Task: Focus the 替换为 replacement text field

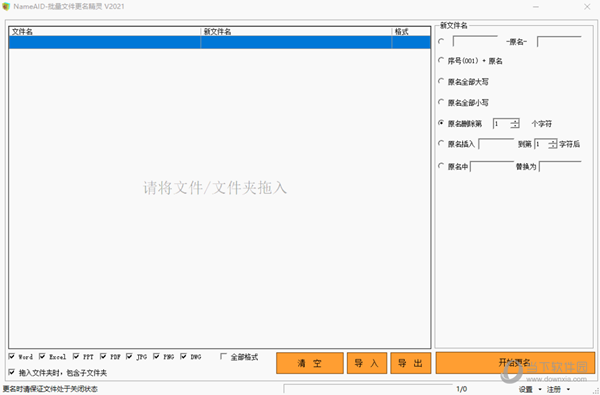Action: pyautogui.click(x=560, y=166)
